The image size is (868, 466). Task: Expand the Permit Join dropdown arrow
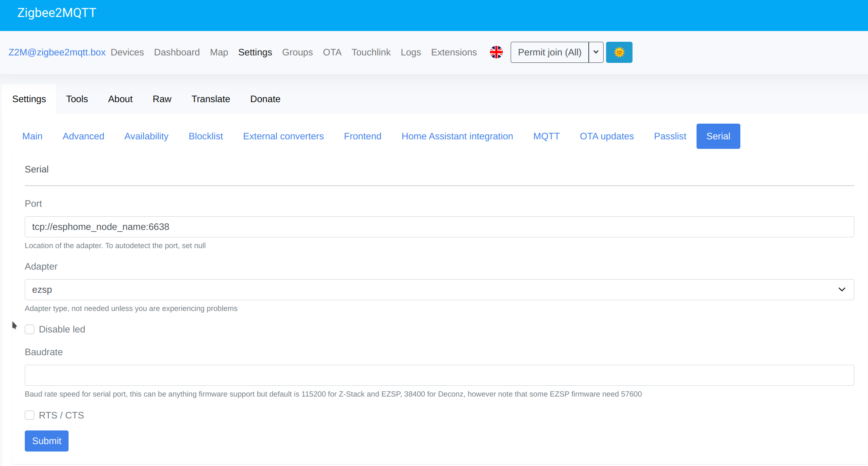pos(597,52)
